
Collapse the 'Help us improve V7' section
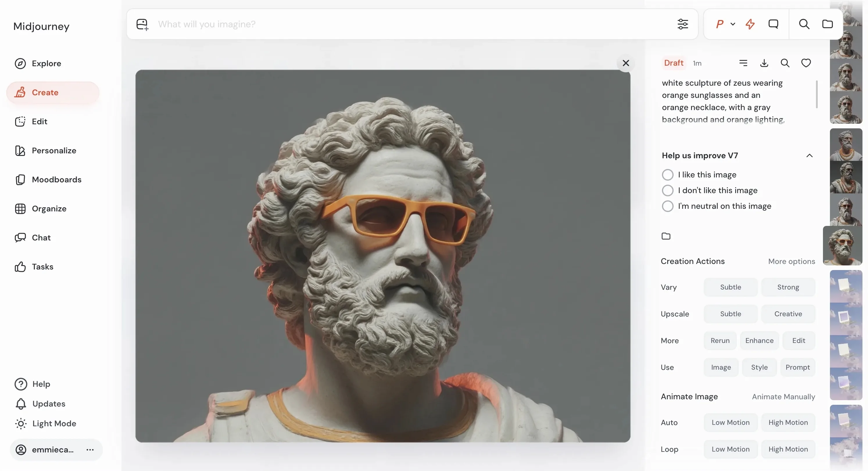pos(809,156)
